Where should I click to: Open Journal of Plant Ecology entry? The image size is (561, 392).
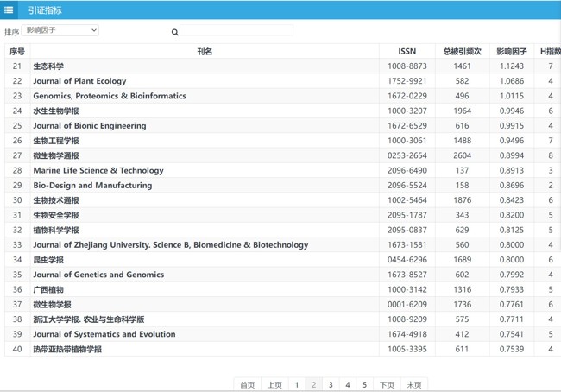coord(79,81)
